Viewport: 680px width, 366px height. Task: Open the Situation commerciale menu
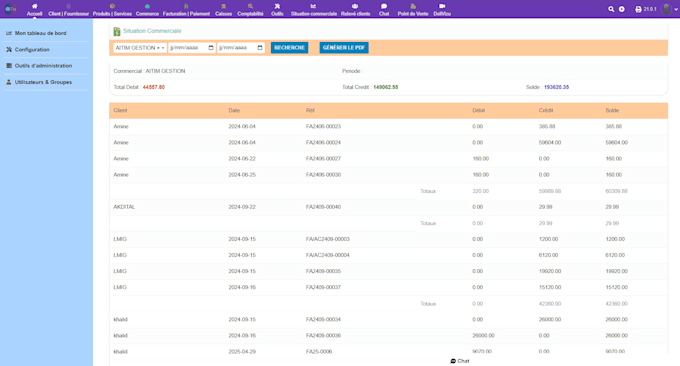(x=314, y=10)
